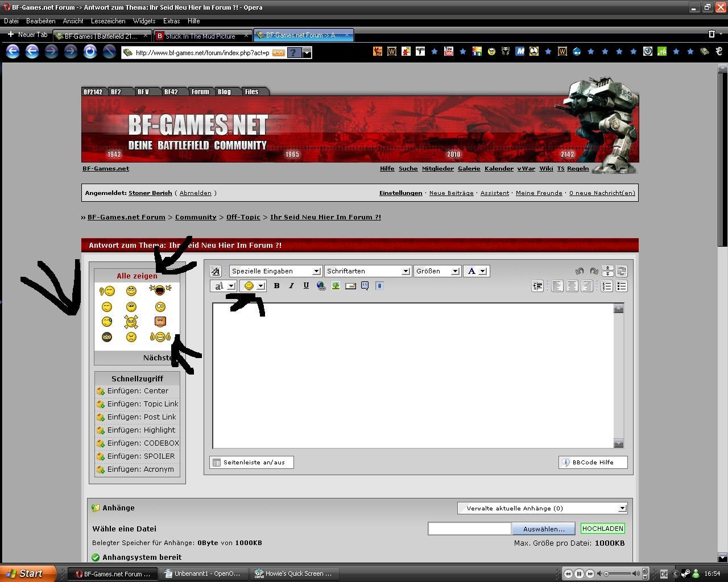Image resolution: width=728 pixels, height=582 pixels.
Task: Remove formatting with the top-left editor icon
Action: coord(215,271)
